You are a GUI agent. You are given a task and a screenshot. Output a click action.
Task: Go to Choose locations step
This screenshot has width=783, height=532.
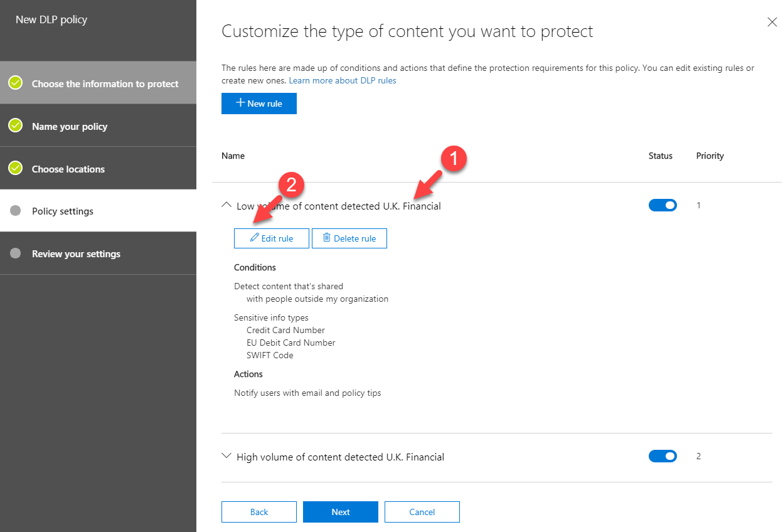coord(98,168)
